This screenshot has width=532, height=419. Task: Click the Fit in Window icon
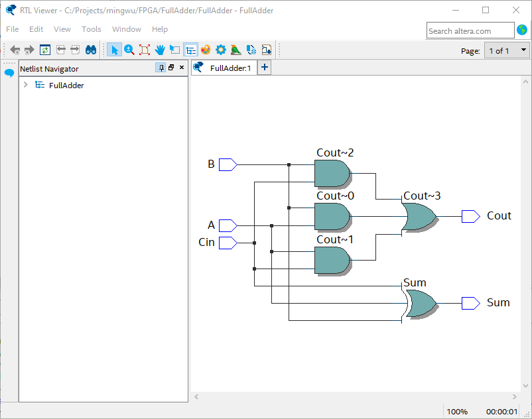click(x=145, y=50)
